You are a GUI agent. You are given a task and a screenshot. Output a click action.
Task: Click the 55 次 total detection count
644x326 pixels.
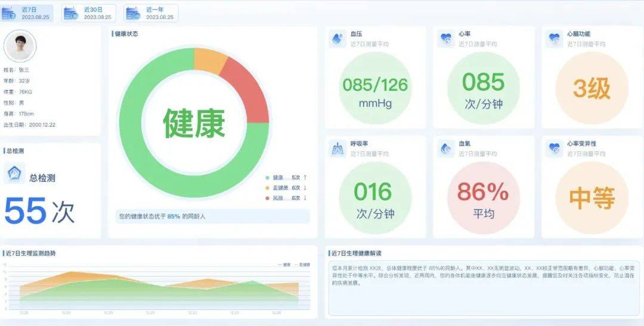pyautogui.click(x=39, y=211)
